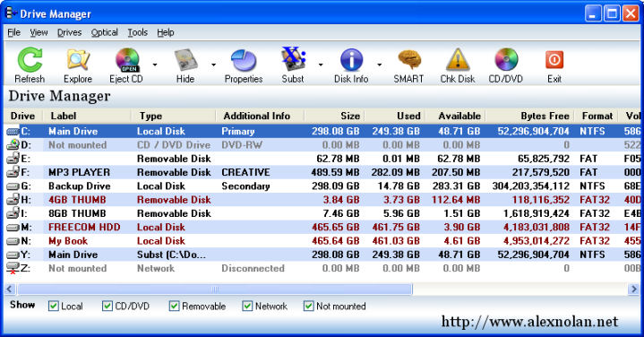Click the CREATIVE info cell
The image size is (644, 337).
click(245, 172)
